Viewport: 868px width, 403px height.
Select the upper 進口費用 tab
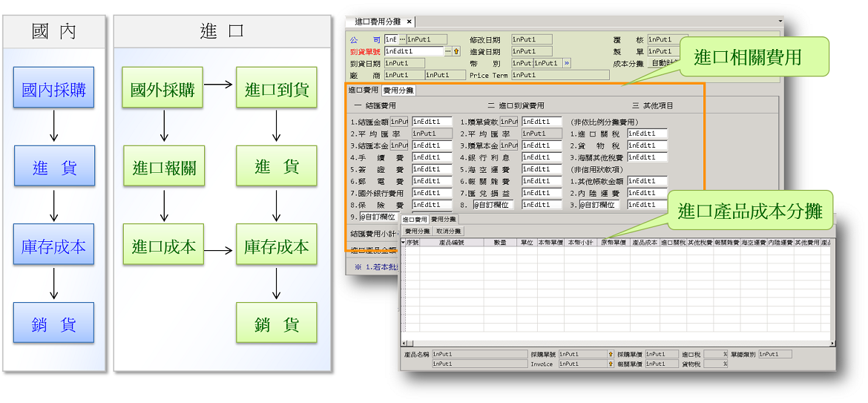coord(364,91)
